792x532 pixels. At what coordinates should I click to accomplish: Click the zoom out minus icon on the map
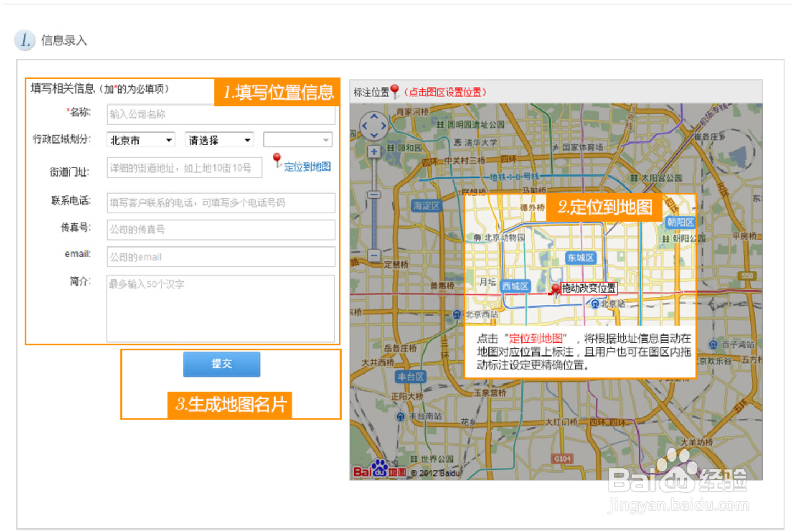pos(374,255)
